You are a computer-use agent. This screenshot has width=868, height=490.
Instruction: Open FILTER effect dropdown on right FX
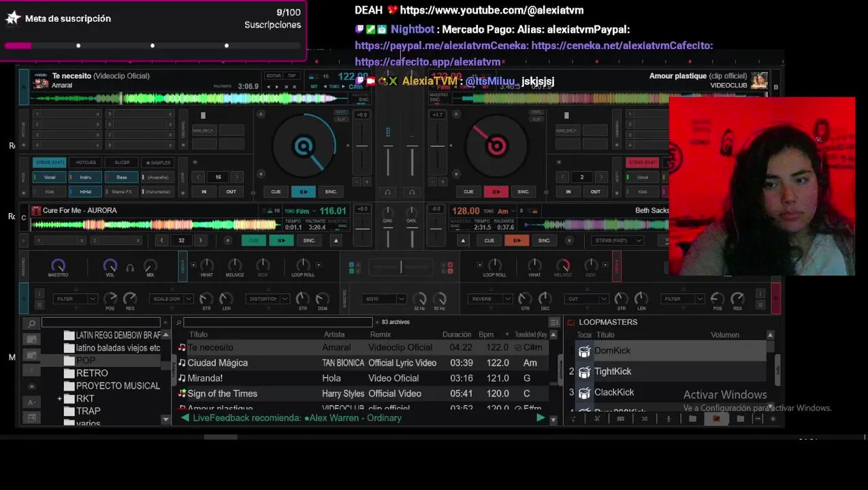coord(684,299)
